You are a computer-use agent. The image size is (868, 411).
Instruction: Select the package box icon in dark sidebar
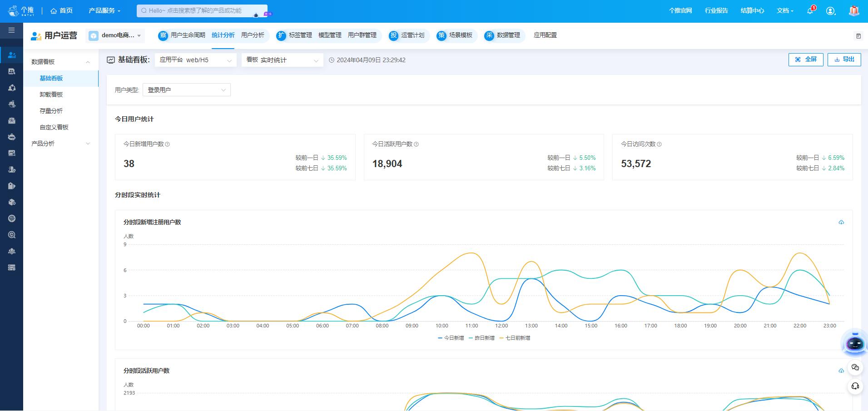point(12,202)
